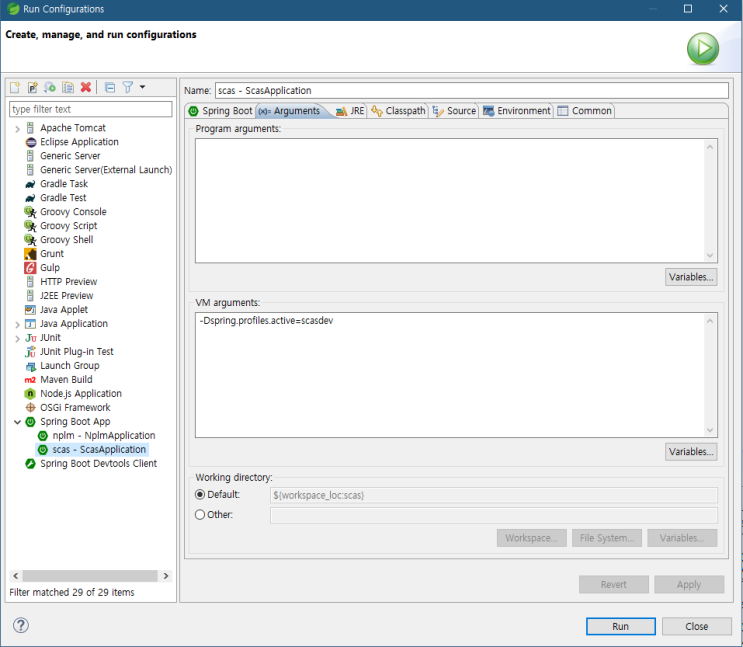Select Node.js Application icon

tap(30, 394)
